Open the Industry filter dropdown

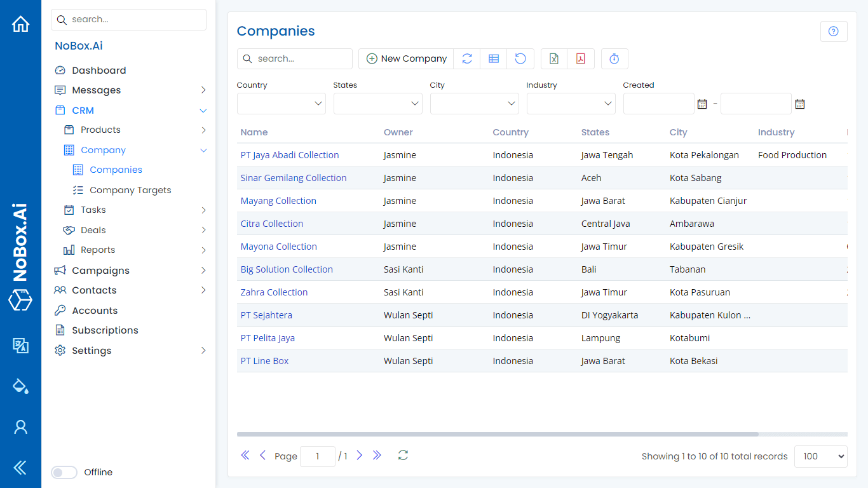pyautogui.click(x=571, y=103)
